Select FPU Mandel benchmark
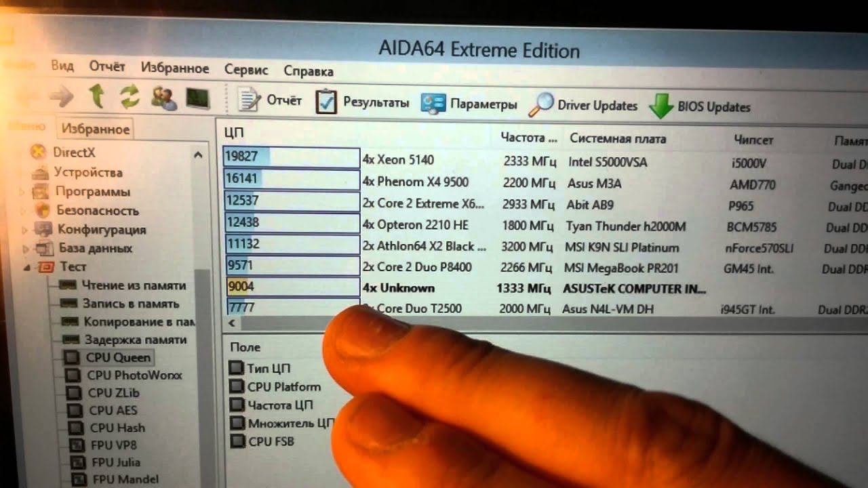This screenshot has width=868, height=488. [x=125, y=479]
